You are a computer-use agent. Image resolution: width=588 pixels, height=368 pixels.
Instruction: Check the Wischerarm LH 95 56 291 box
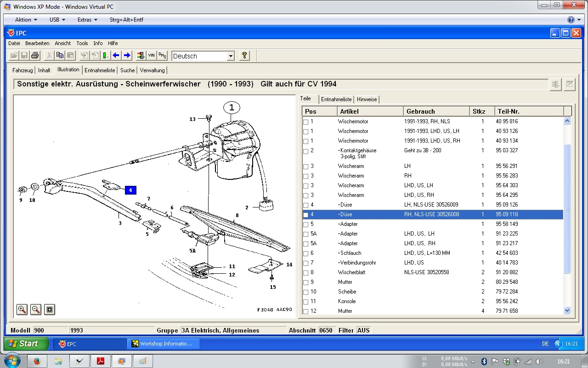coord(306,167)
